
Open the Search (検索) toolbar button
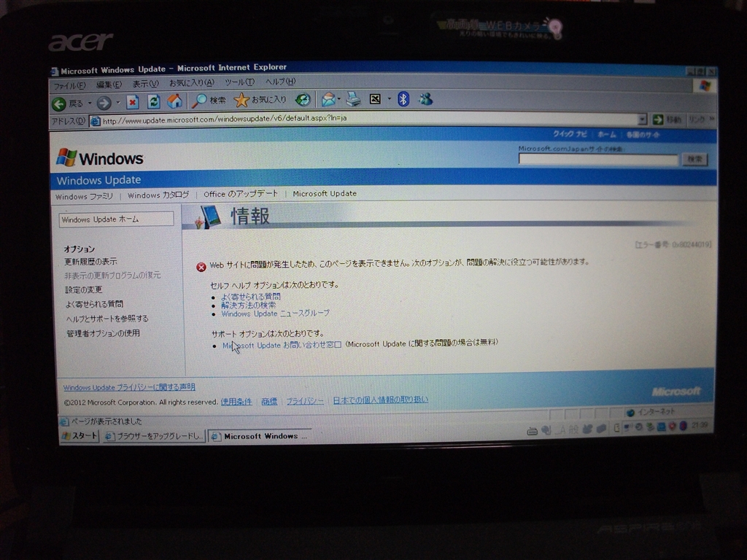click(209, 101)
